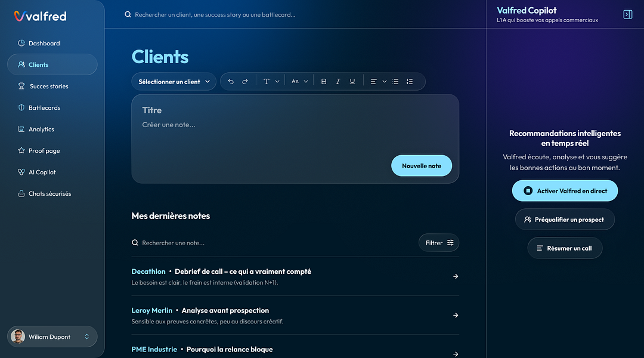Expand the font size chevron

(306, 81)
